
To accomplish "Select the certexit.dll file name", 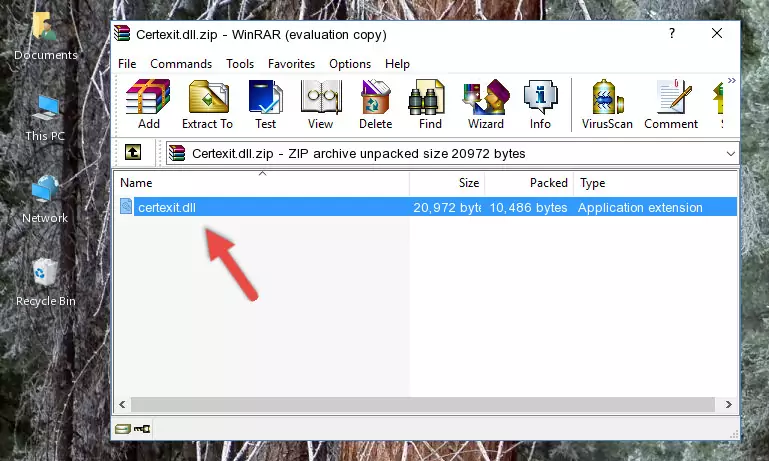I will pos(167,207).
